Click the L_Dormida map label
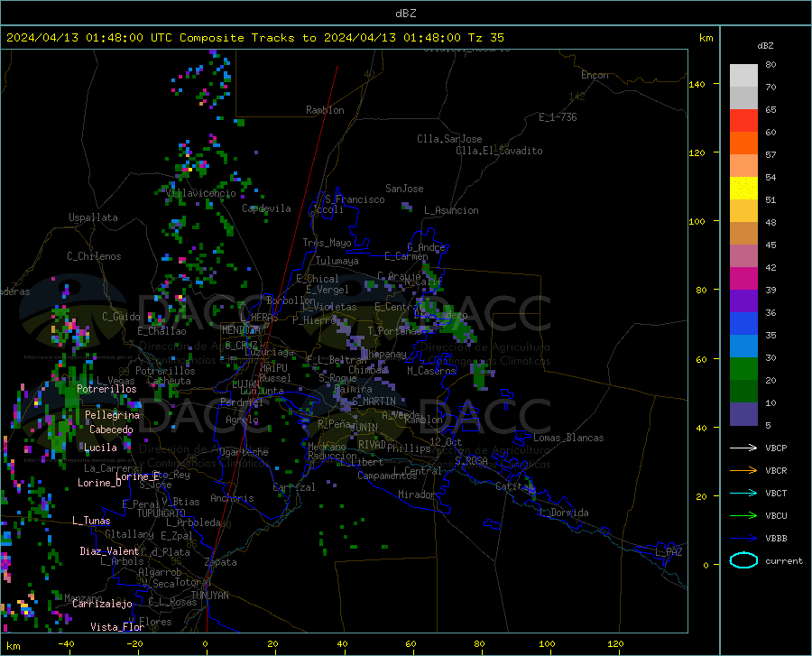The height and width of the screenshot is (656, 812). click(x=564, y=513)
